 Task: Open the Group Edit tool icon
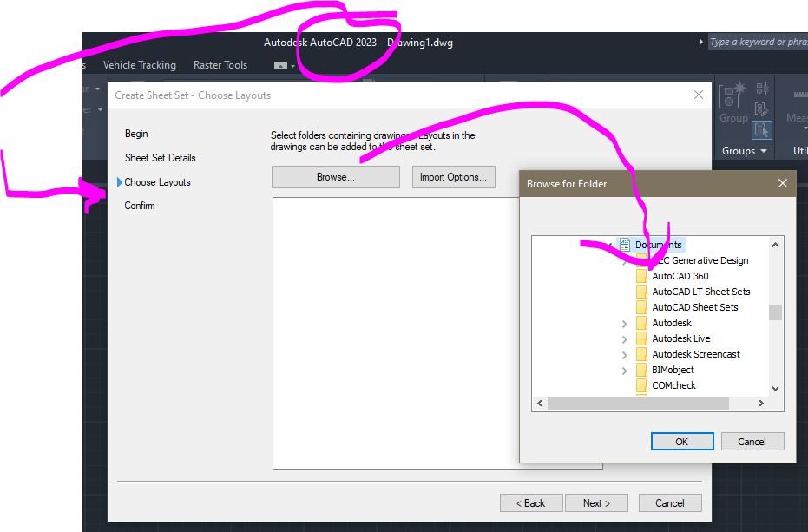pos(760,108)
